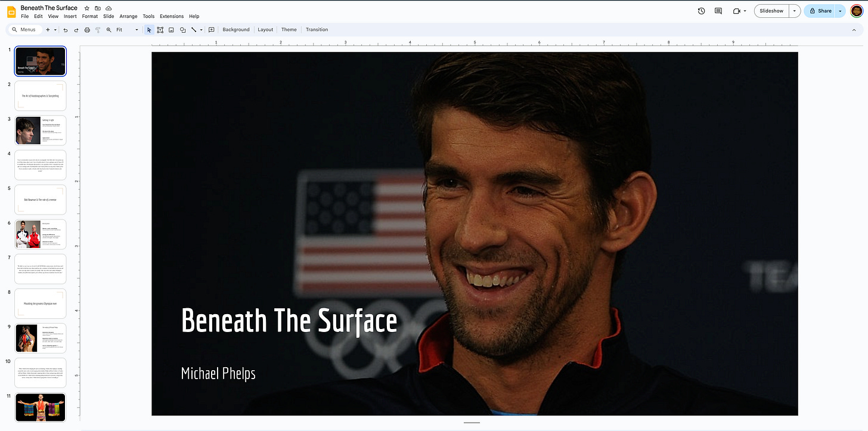This screenshot has height=431, width=868.
Task: Open the File menu
Action: pyautogui.click(x=24, y=17)
